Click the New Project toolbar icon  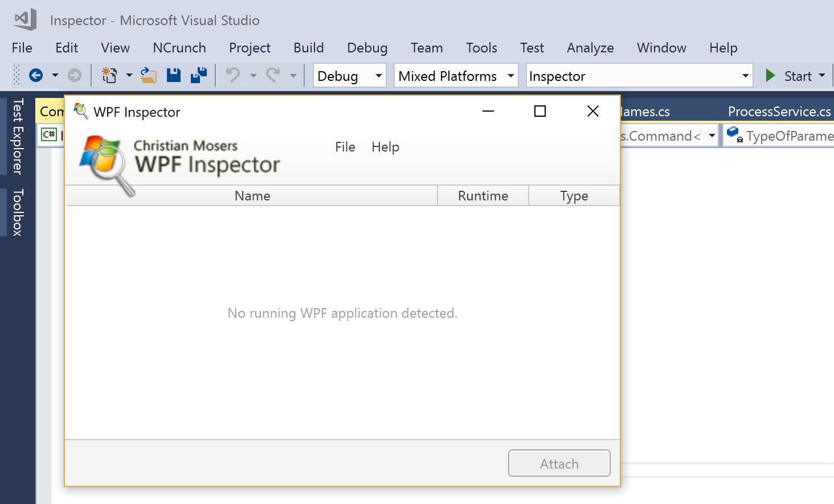(109, 75)
